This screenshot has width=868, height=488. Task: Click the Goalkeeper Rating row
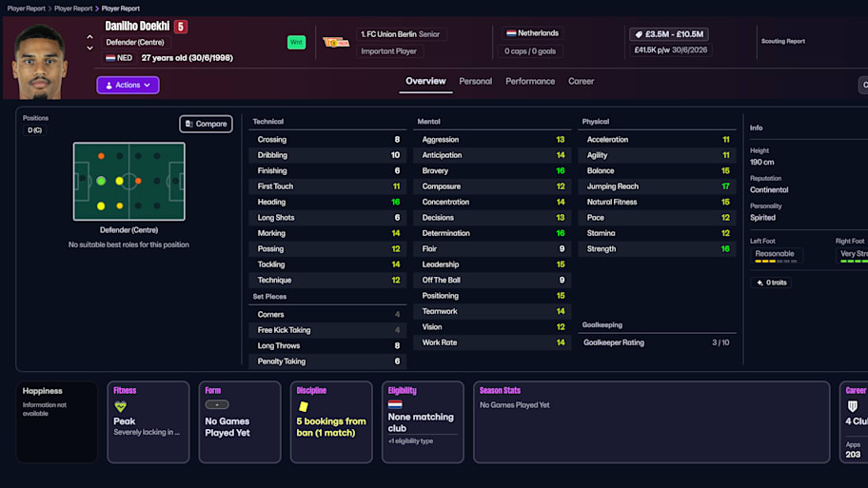657,342
